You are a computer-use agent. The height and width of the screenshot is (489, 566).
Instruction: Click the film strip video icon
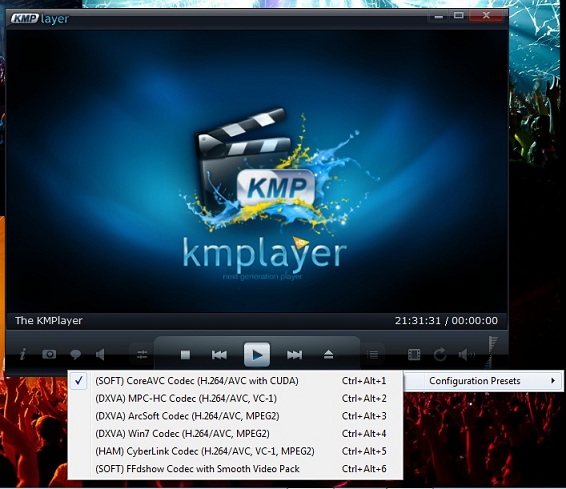tap(414, 355)
